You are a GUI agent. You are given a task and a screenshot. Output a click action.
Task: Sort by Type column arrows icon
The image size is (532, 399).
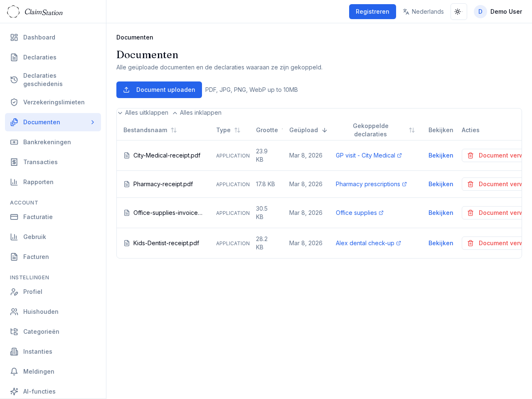(x=237, y=130)
